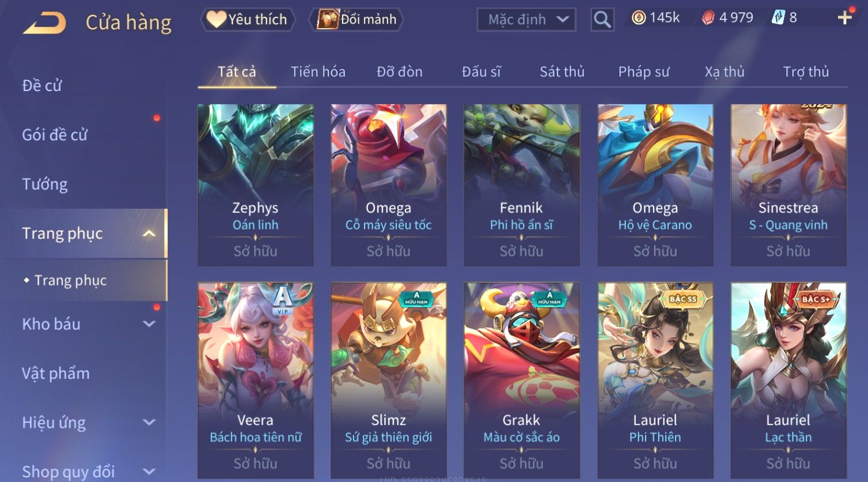Go to Tướng in the sidebar
868x482 pixels.
tap(45, 184)
